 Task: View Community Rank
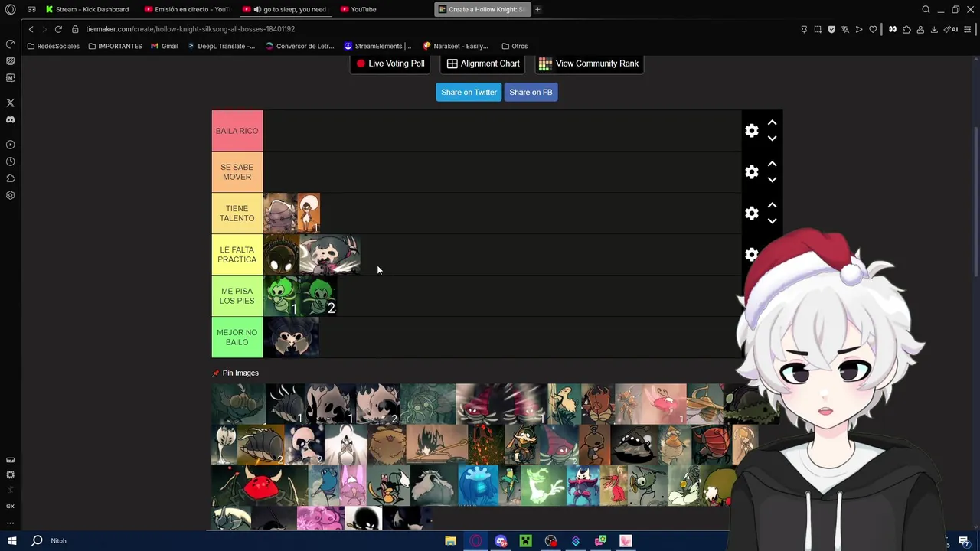(589, 64)
